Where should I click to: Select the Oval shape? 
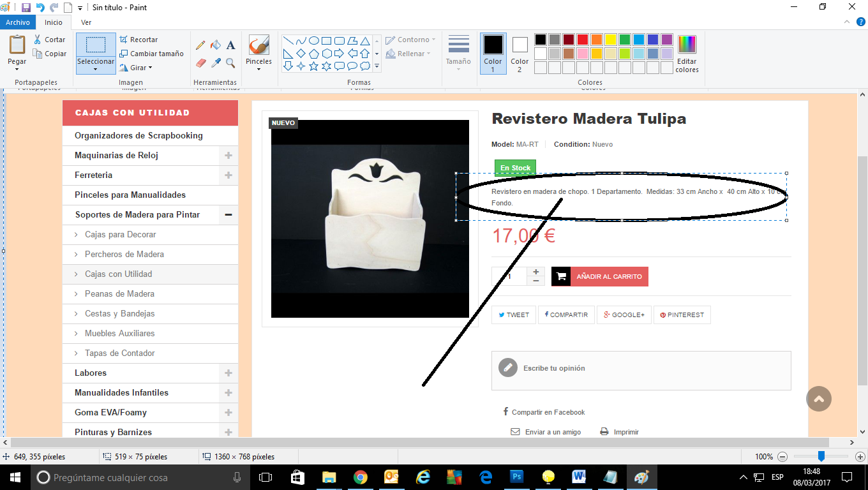[x=313, y=40]
